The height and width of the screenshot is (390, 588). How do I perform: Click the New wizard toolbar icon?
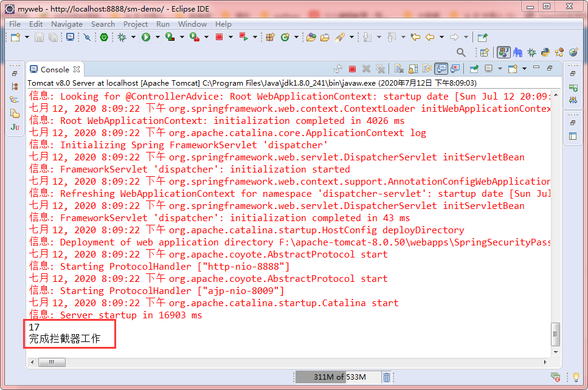click(x=15, y=37)
